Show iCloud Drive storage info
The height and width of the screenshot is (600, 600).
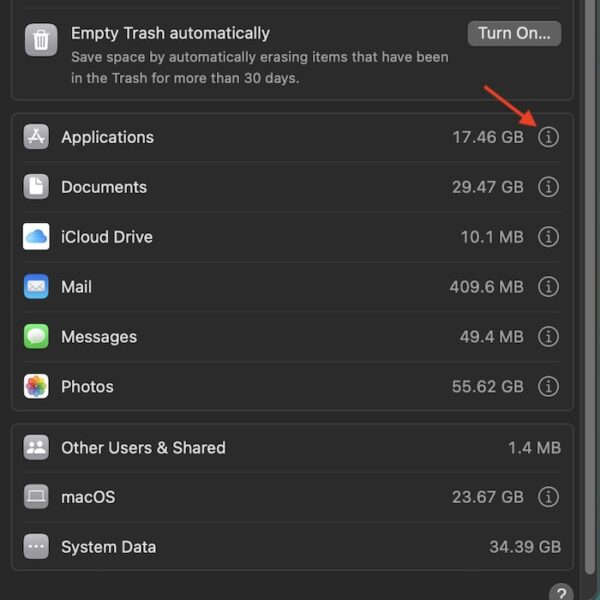[548, 237]
